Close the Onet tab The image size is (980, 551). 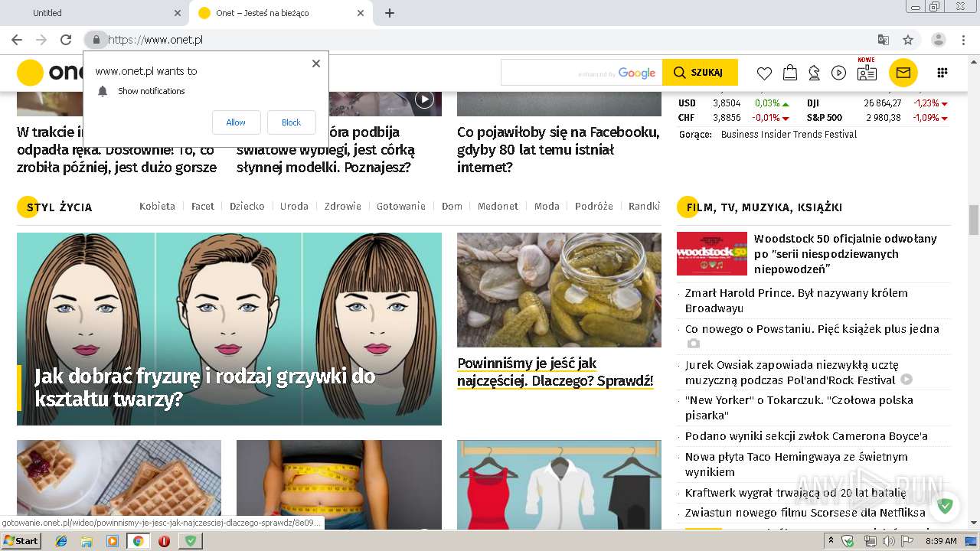click(361, 13)
